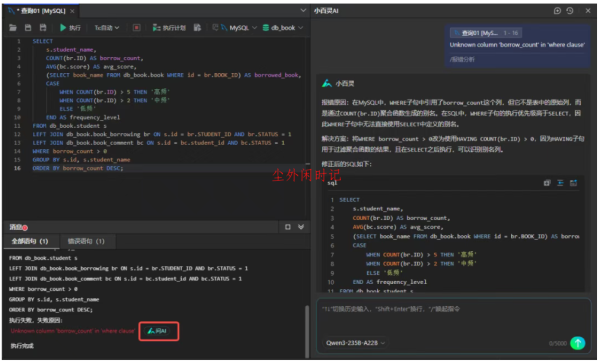Screen dimensions: 600x363
Task: Close the 小百灵AI panel
Action: click(588, 11)
